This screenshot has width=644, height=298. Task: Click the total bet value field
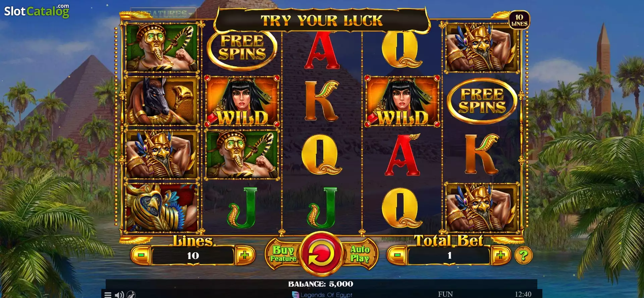[449, 256]
